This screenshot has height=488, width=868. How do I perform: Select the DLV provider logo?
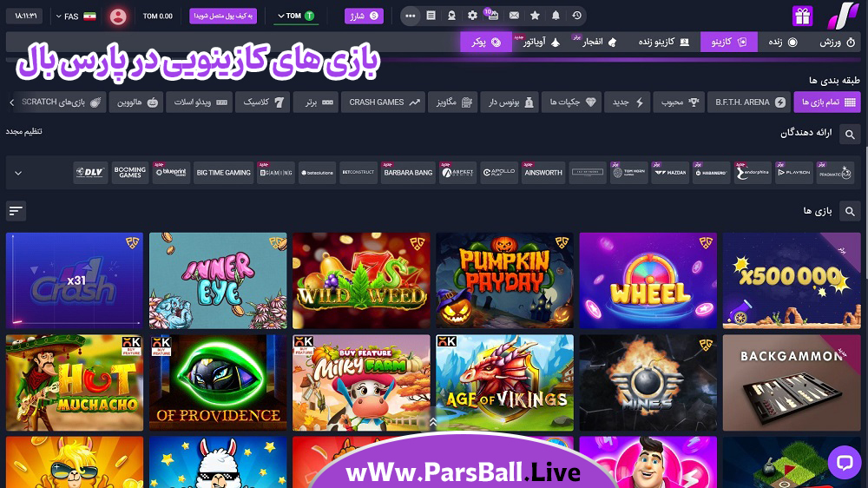(90, 173)
